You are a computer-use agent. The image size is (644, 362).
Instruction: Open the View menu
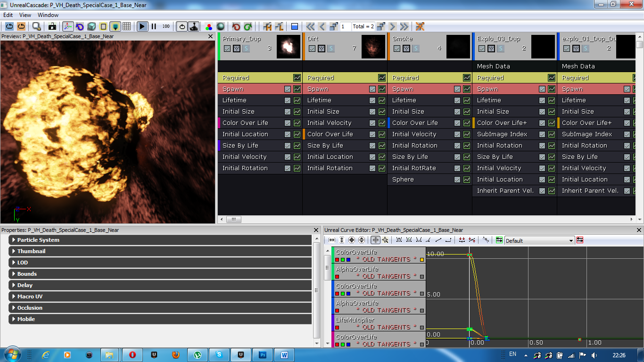pos(25,15)
